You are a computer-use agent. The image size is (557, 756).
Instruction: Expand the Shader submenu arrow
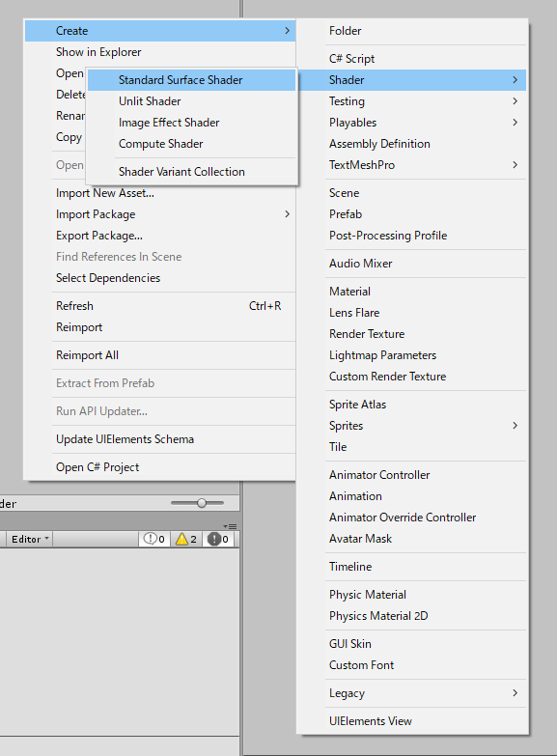coord(515,80)
